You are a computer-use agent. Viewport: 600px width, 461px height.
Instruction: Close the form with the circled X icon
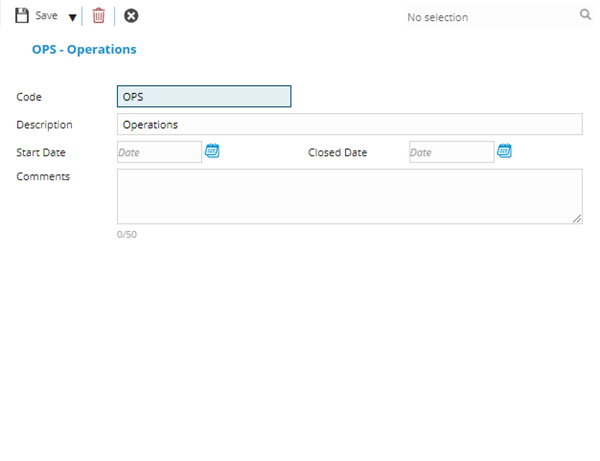click(x=131, y=16)
